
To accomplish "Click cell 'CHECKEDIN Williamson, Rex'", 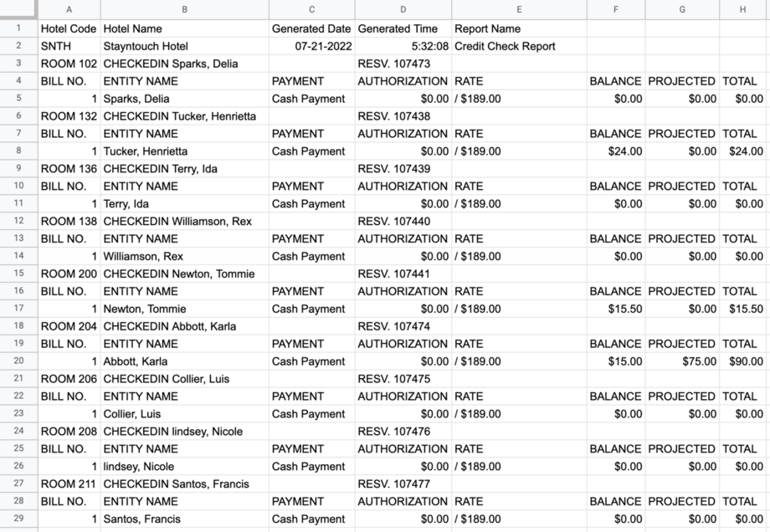I will 185,222.
